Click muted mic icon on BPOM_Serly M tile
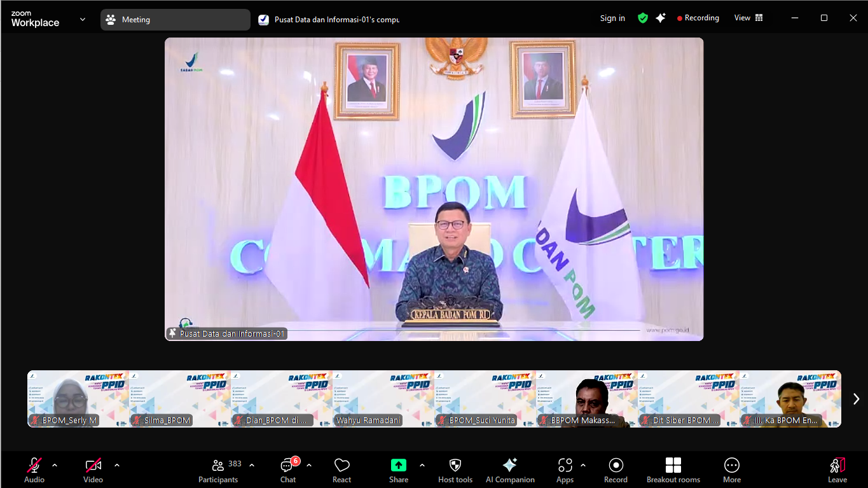This screenshot has height=488, width=868. click(36, 421)
